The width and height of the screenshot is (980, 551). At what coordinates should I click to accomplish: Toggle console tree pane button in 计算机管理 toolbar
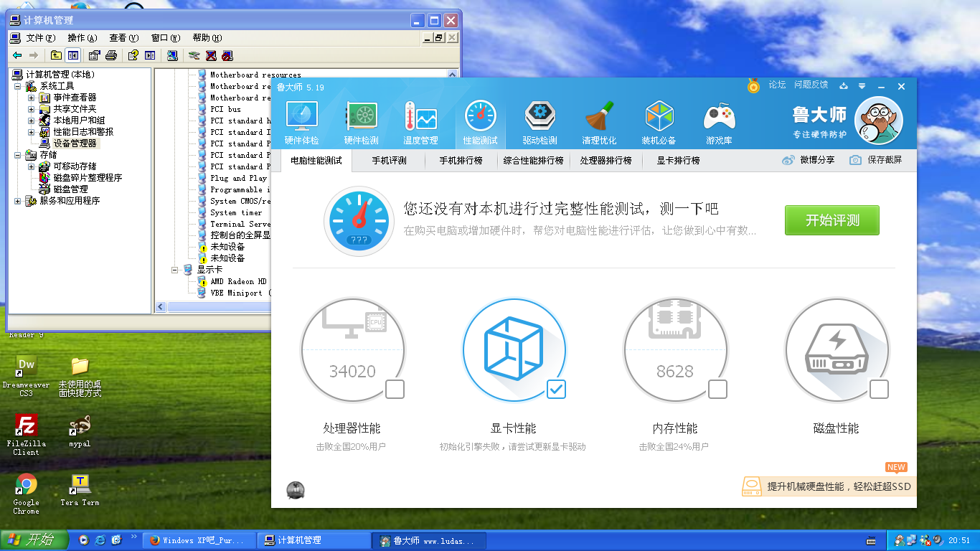click(73, 55)
